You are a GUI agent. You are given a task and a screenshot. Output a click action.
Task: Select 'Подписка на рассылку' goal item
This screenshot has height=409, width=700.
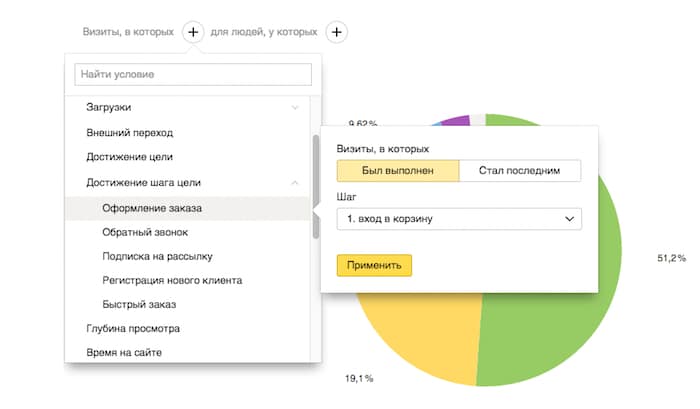click(157, 256)
